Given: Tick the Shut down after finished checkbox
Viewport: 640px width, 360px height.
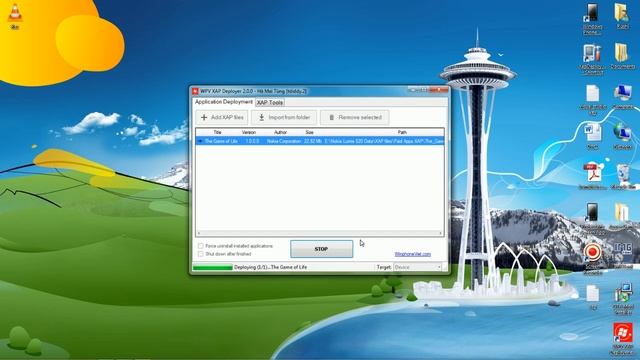Looking at the screenshot, I should [x=201, y=254].
